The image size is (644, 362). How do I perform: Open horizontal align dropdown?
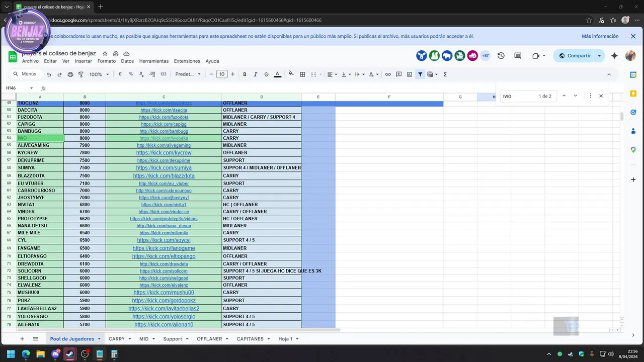point(332,74)
